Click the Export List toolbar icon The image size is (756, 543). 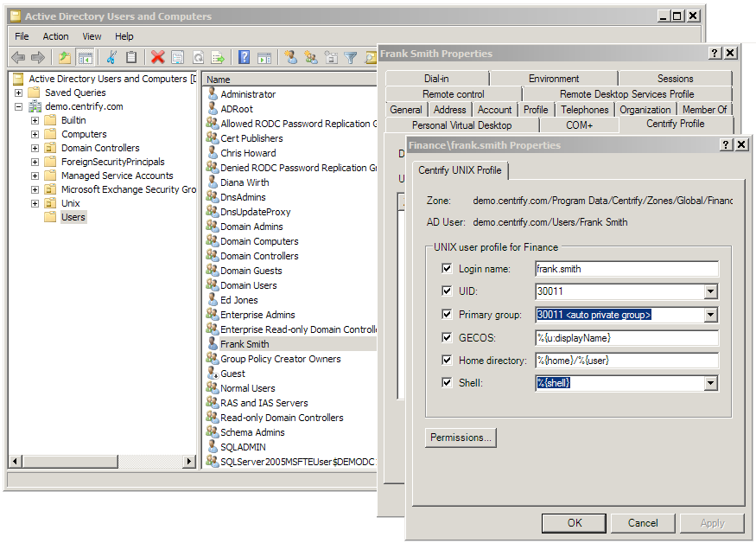tap(218, 57)
